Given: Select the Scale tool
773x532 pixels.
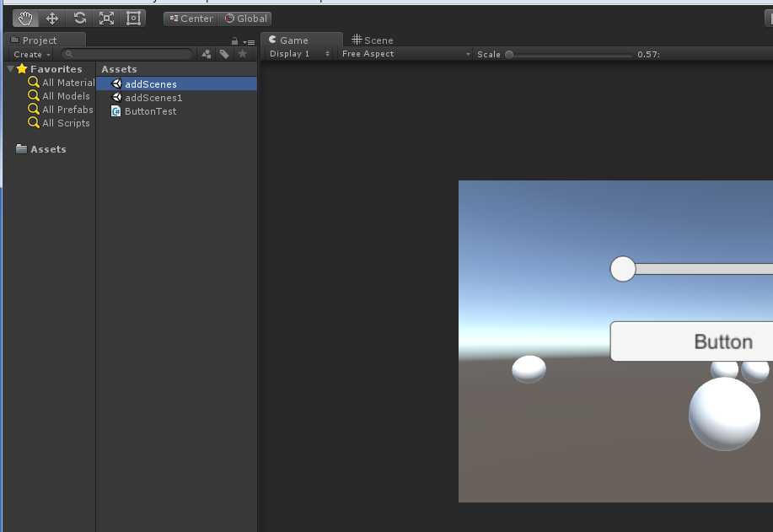Looking at the screenshot, I should coord(106,19).
